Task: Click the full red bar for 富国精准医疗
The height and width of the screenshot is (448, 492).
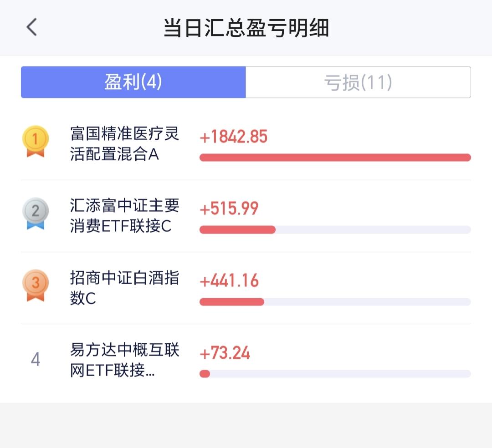Action: tap(335, 158)
